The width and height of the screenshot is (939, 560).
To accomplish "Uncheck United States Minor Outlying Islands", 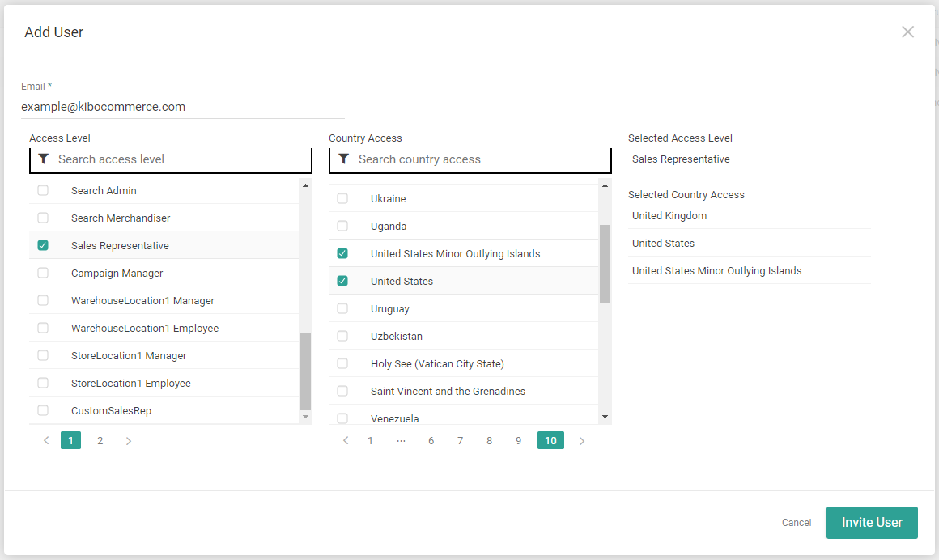I will point(342,252).
